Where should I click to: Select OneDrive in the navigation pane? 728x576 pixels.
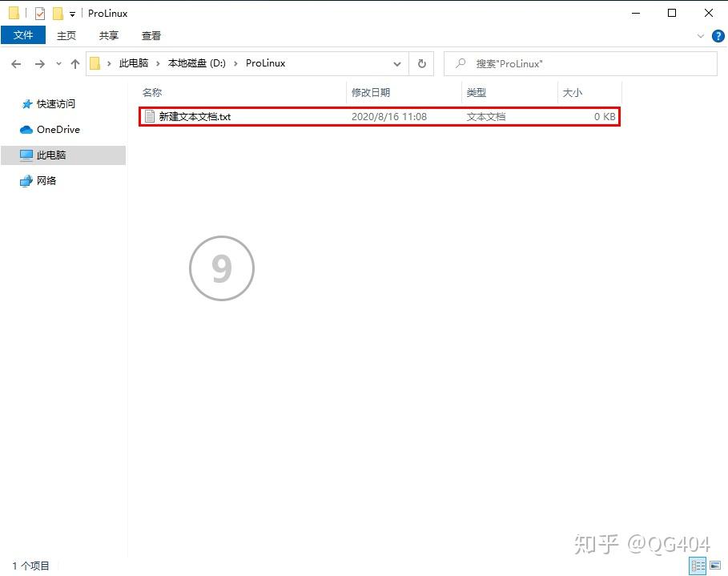(58, 130)
